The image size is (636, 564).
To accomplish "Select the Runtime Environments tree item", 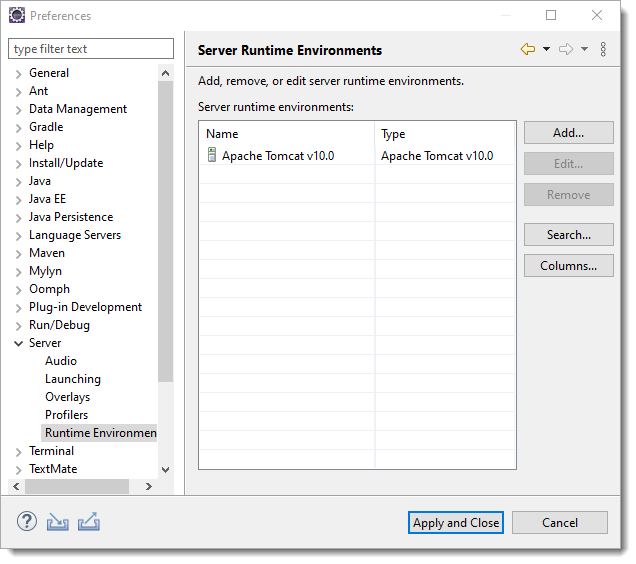I will coord(100,433).
